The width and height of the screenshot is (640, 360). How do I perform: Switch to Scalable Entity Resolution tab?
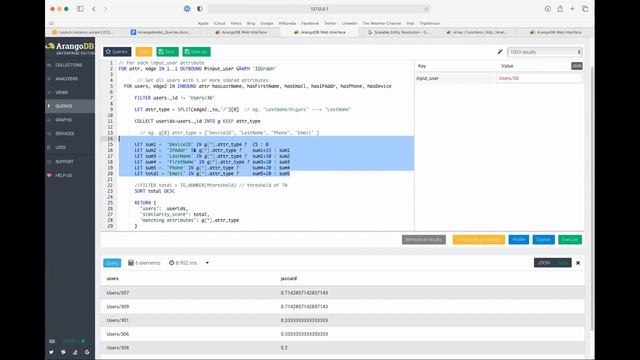tap(398, 32)
